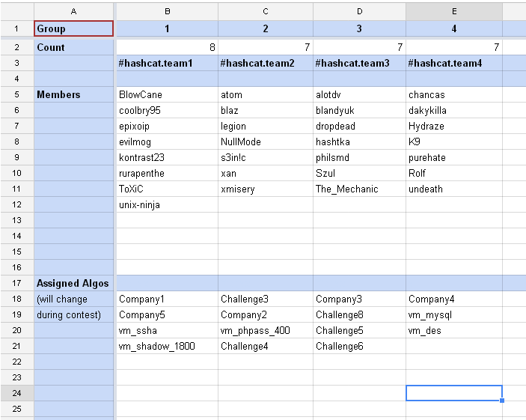This screenshot has width=526, height=420.
Task: Click the vm_shadow_1800 cell
Action: pyautogui.click(x=168, y=347)
